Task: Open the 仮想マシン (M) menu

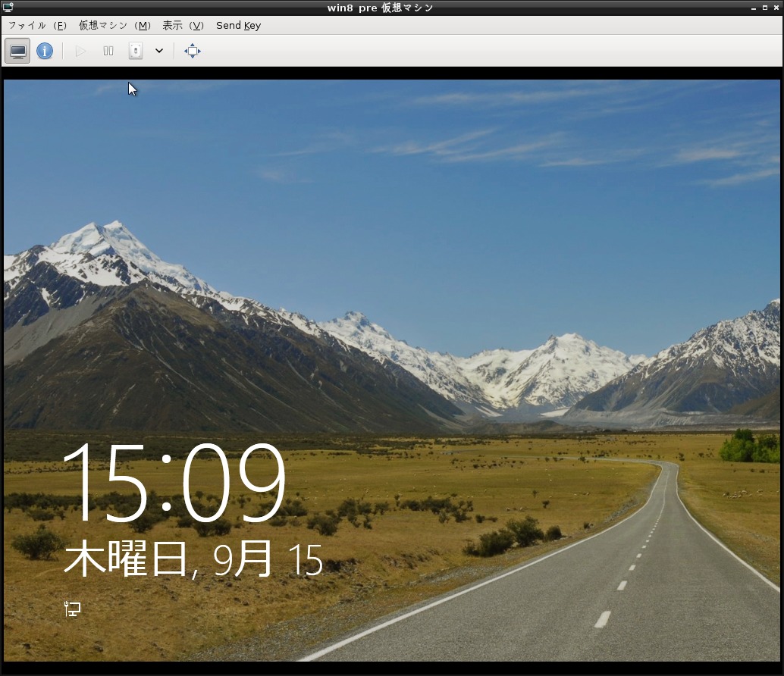Action: tap(114, 26)
